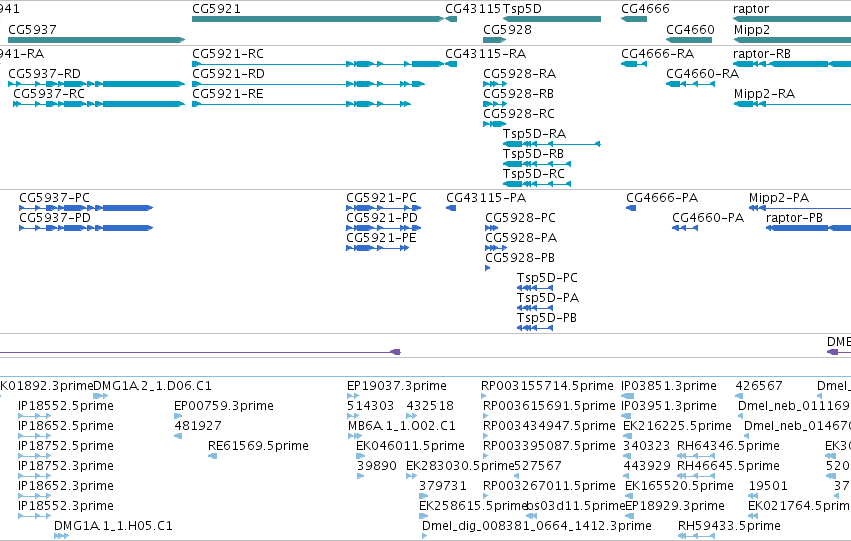Click the CG43115 gene label
851x541 pixels.
point(473,9)
